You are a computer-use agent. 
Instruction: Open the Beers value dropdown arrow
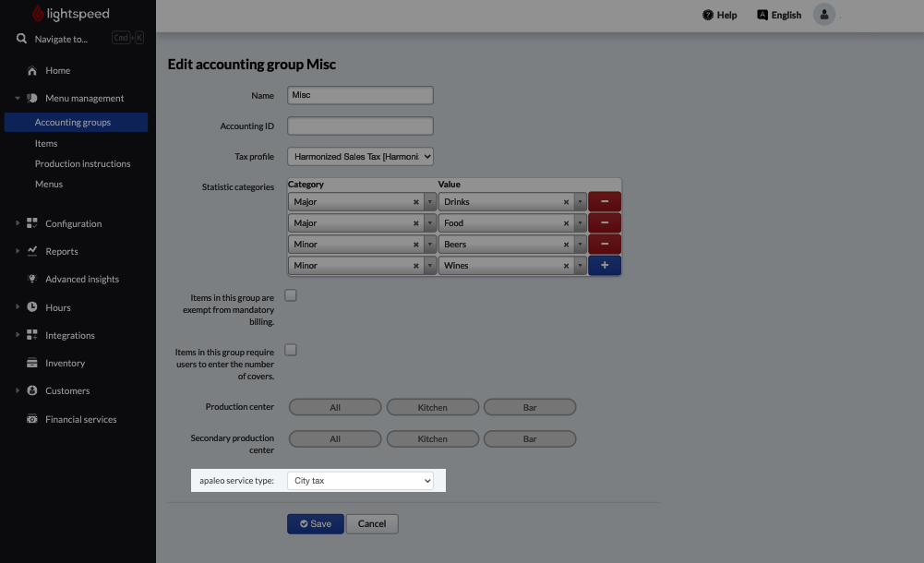(580, 245)
